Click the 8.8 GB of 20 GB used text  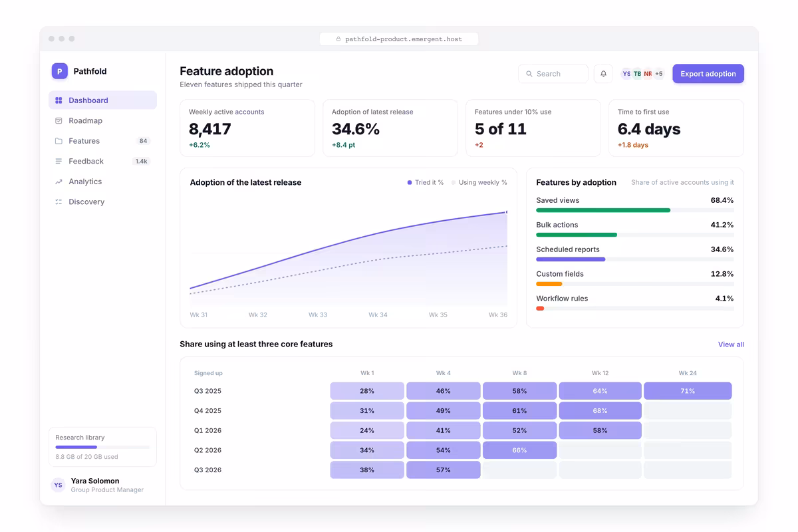[86, 457]
